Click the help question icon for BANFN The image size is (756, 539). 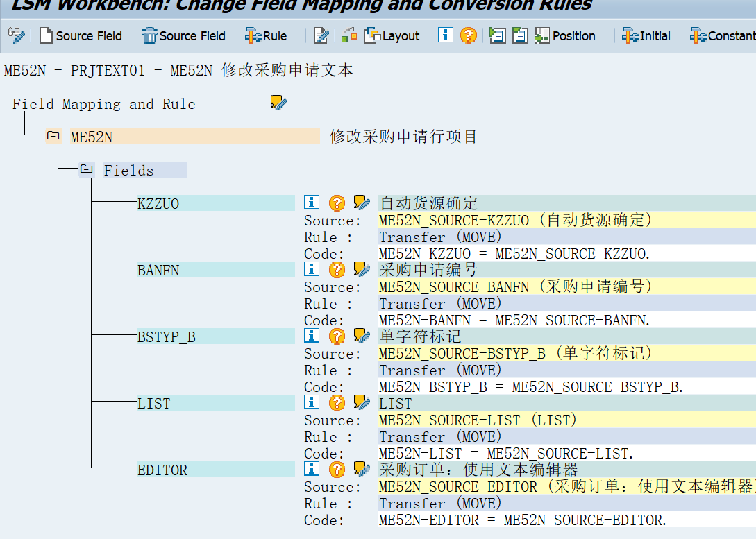[337, 269]
